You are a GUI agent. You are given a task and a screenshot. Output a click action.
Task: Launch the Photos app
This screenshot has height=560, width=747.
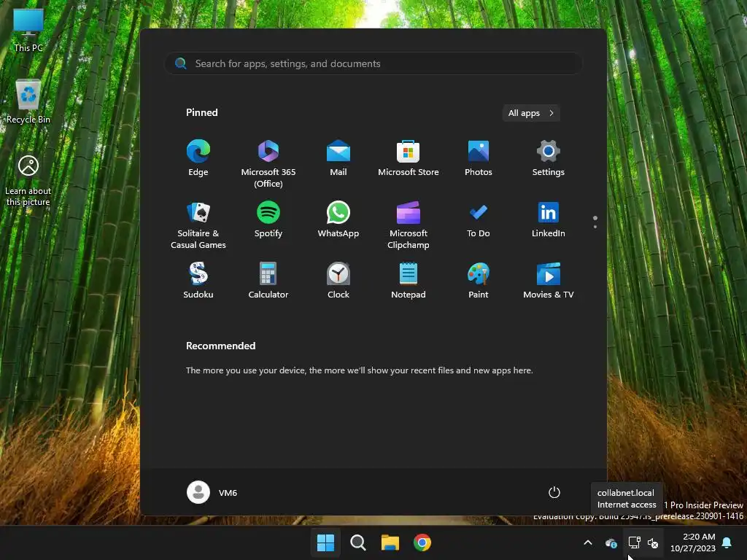point(479,158)
